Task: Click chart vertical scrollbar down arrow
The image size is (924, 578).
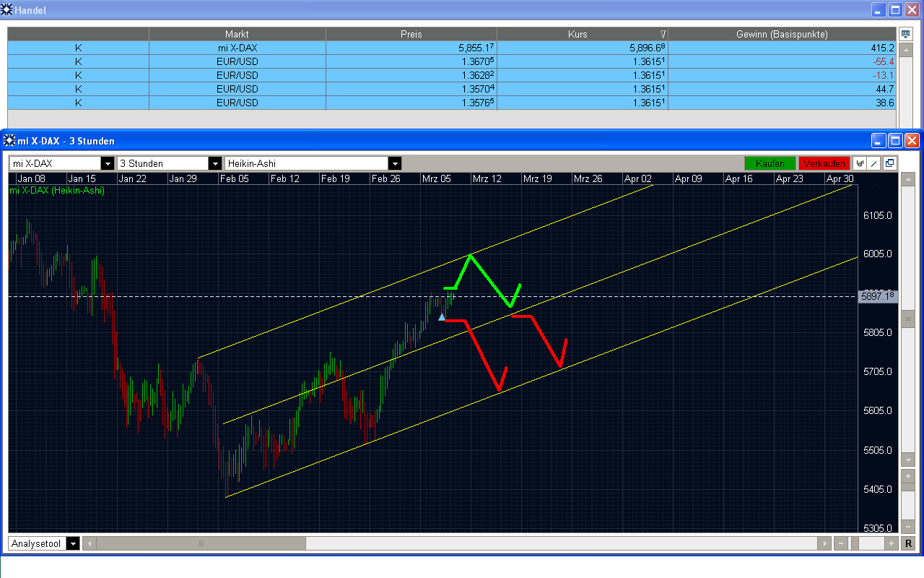Action: 908,460
